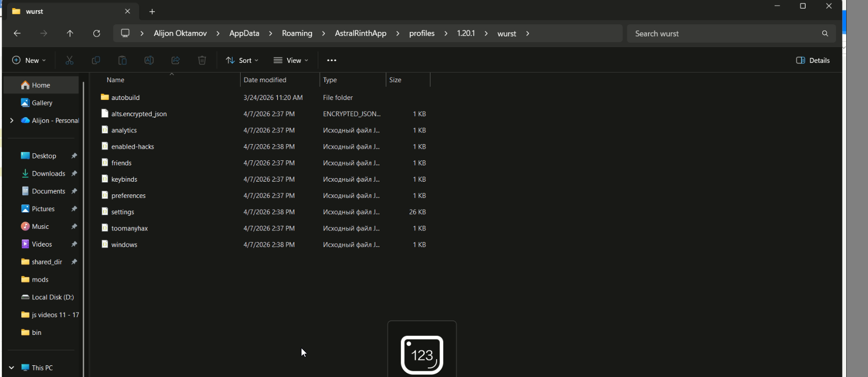
Task: Unpin Desktop from Quick access
Action: pos(74,156)
